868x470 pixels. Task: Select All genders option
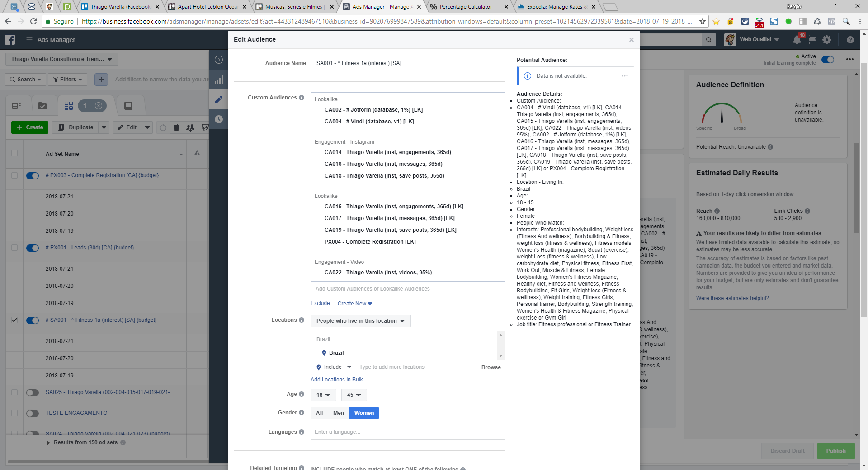coord(320,413)
